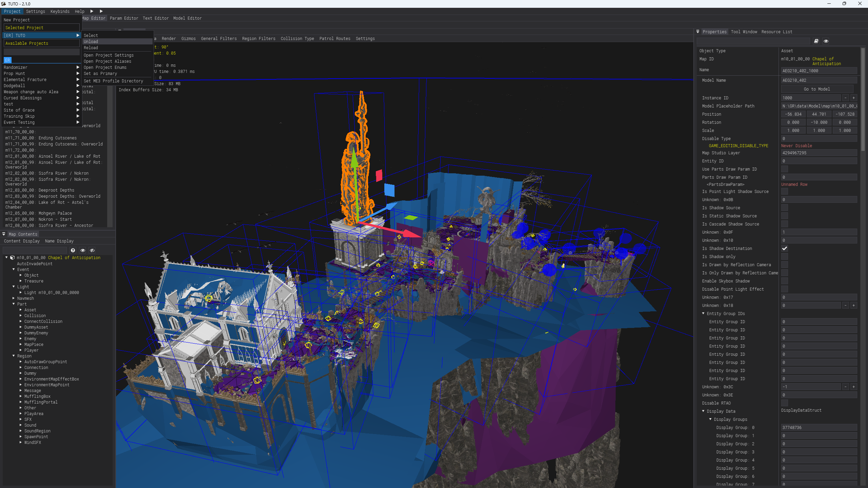The image size is (868, 488).
Task: Open the Settings menu
Action: pyautogui.click(x=36, y=12)
